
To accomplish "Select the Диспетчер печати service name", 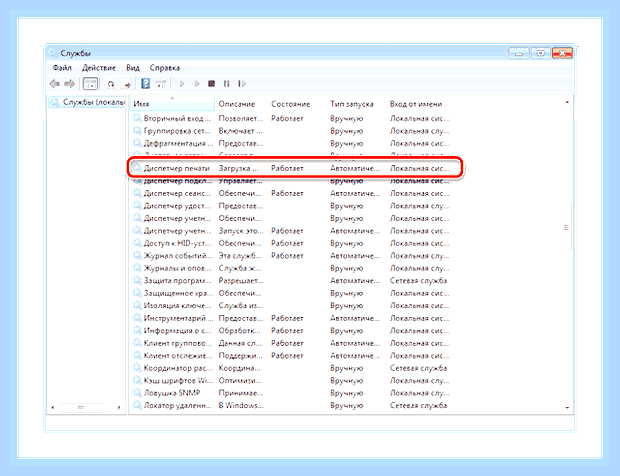I will tap(176, 168).
